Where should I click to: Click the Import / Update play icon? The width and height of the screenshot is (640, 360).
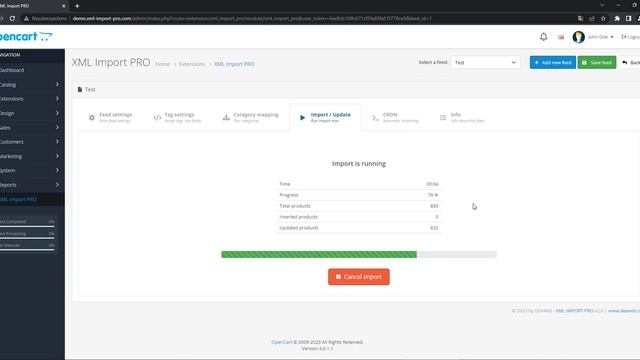(302, 118)
